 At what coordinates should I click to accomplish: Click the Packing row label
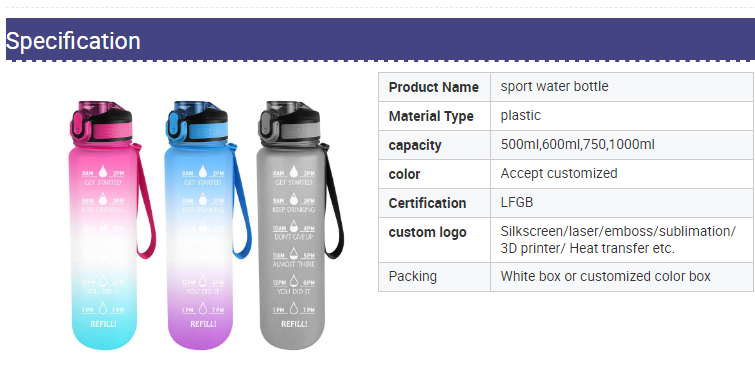click(413, 276)
